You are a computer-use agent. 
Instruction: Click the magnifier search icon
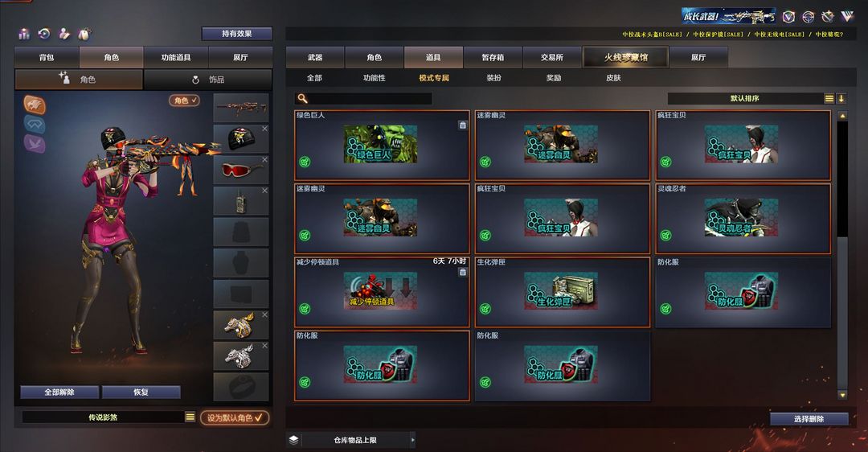pos(302,99)
